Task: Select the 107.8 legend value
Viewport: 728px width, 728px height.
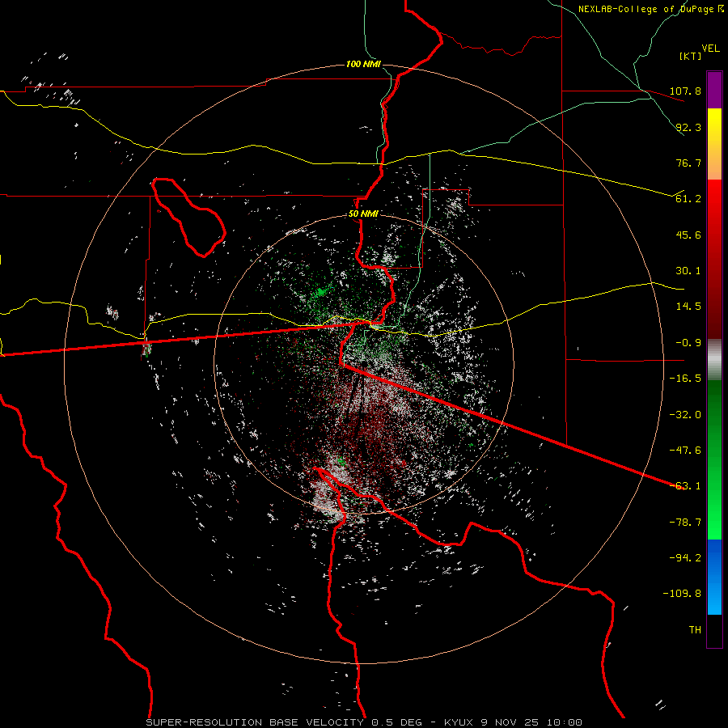Action: pyautogui.click(x=685, y=91)
